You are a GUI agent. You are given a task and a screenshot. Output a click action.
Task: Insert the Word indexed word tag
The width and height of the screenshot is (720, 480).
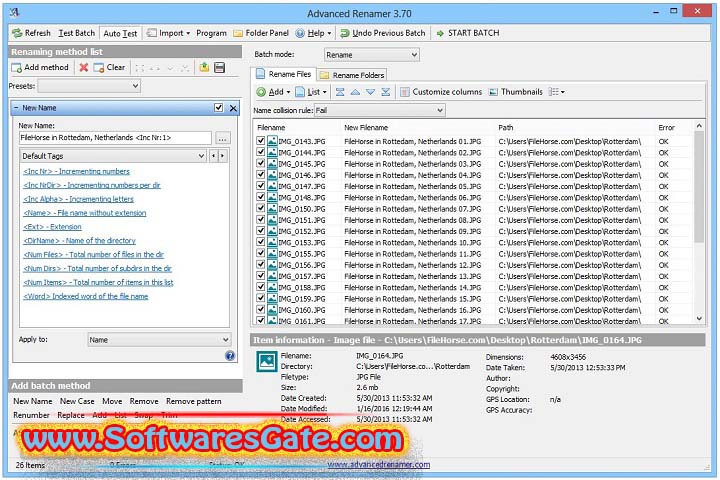click(x=86, y=296)
